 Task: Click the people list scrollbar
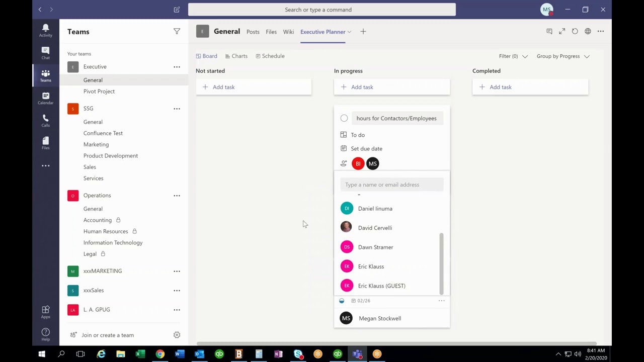point(441,263)
